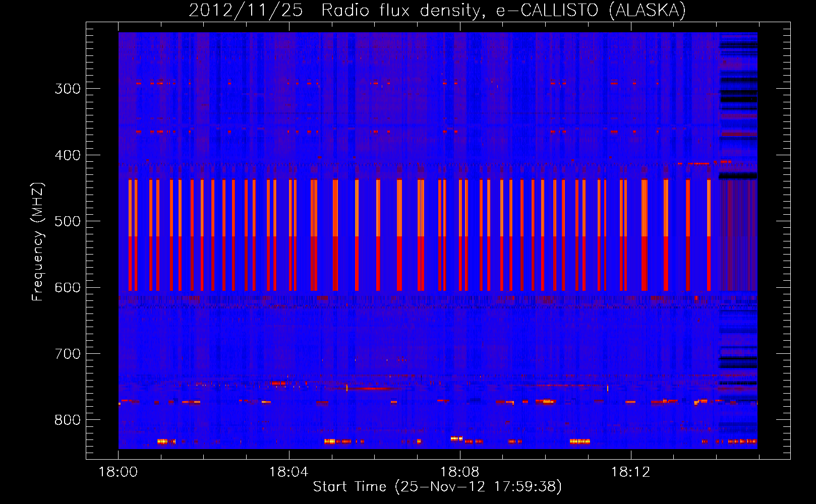
Task: Click the plot title 'Radio flux density, e-CALLISTO (ALASKA)'
Action: (x=504, y=10)
